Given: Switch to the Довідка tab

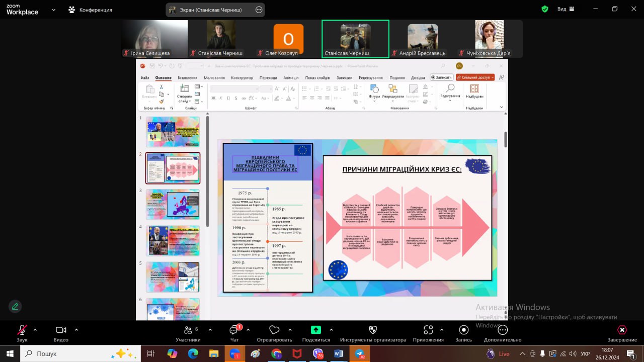Looking at the screenshot, I should click(418, 78).
